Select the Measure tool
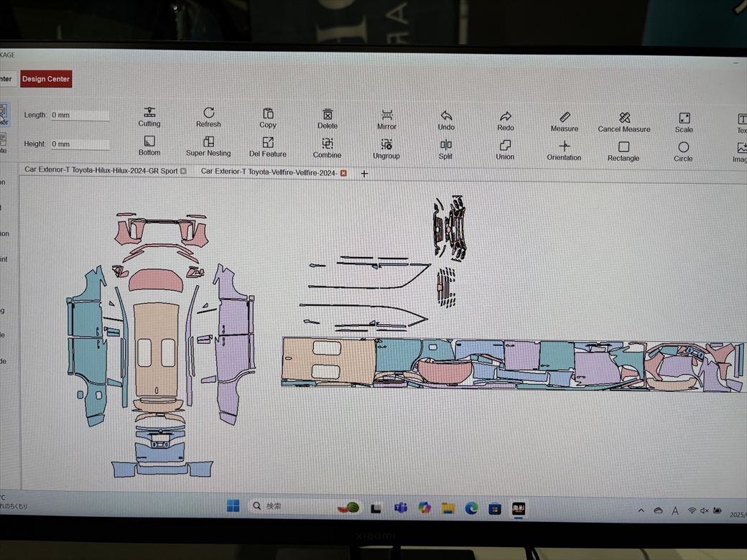Viewport: 747px width, 560px height. coord(565,117)
